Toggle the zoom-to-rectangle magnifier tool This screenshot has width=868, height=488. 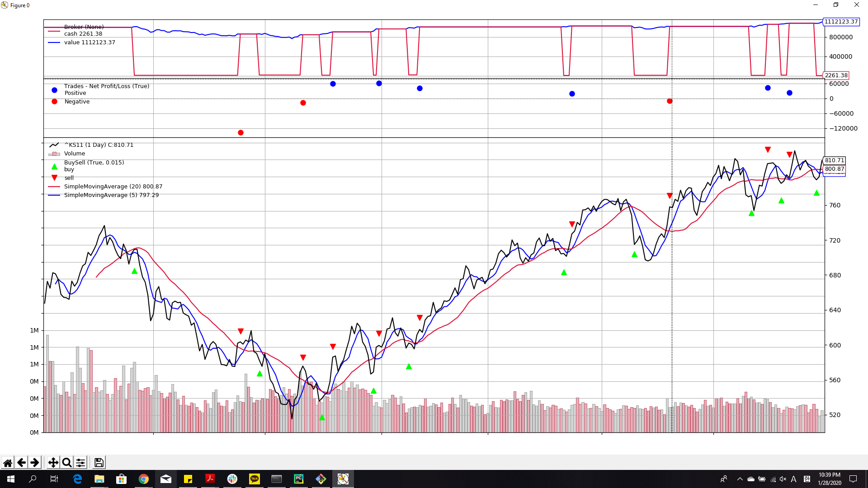(x=66, y=462)
